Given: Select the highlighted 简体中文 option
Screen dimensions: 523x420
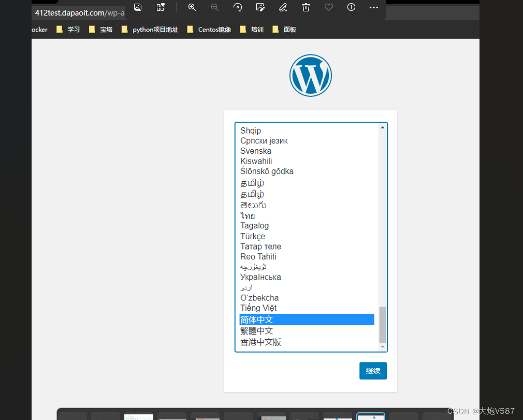Looking at the screenshot, I should [x=307, y=320].
